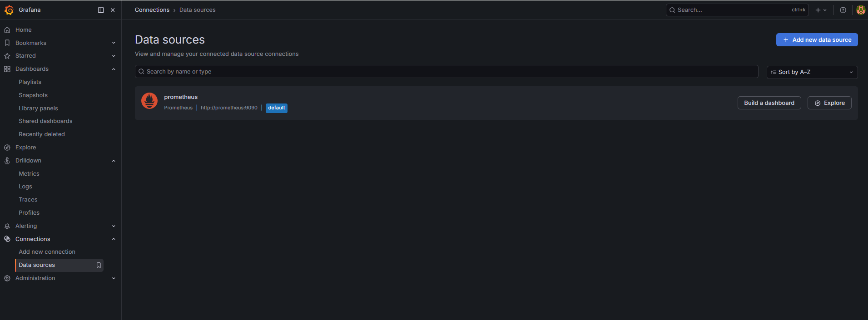This screenshot has height=320, width=868.
Task: Open Recently deleted in sidebar
Action: [42, 134]
